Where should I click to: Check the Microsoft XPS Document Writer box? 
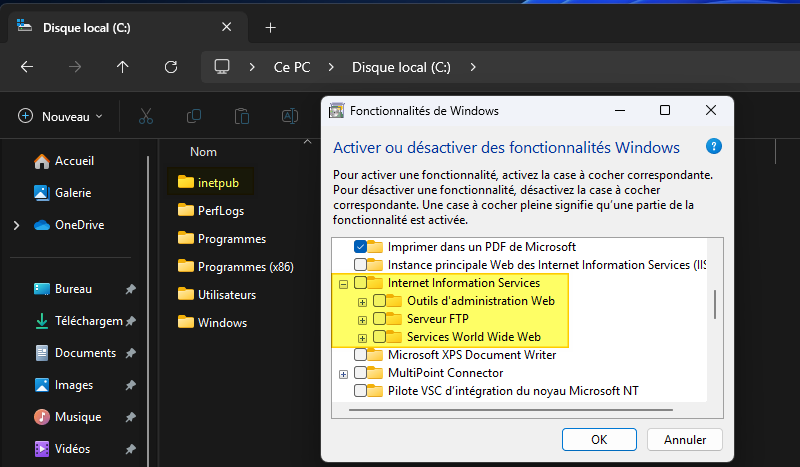[x=361, y=355]
